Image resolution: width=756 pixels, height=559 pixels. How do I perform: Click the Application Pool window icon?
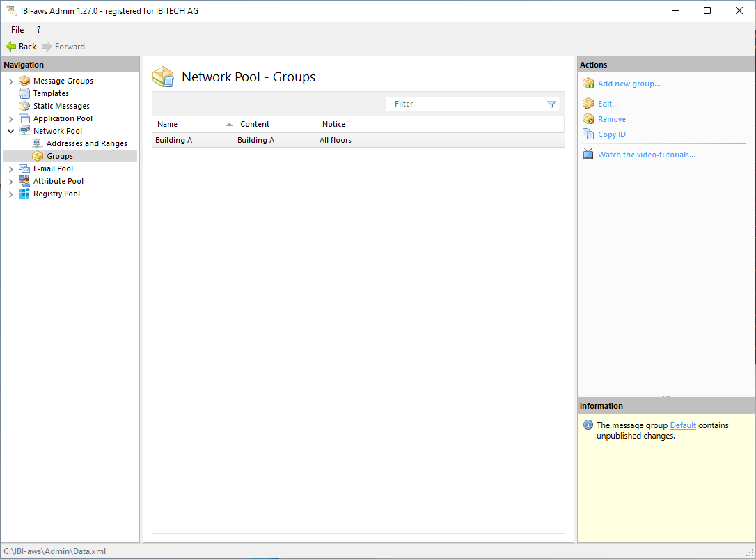pyautogui.click(x=24, y=118)
